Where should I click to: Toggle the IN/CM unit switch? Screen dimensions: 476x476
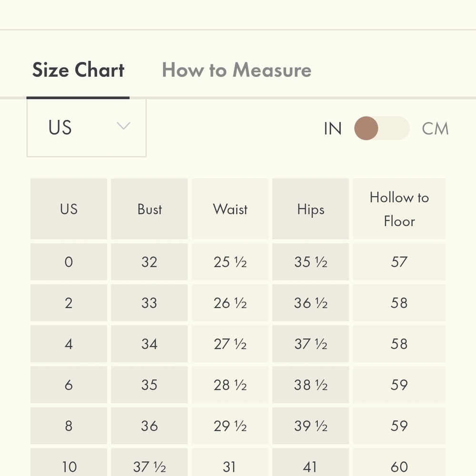(382, 129)
